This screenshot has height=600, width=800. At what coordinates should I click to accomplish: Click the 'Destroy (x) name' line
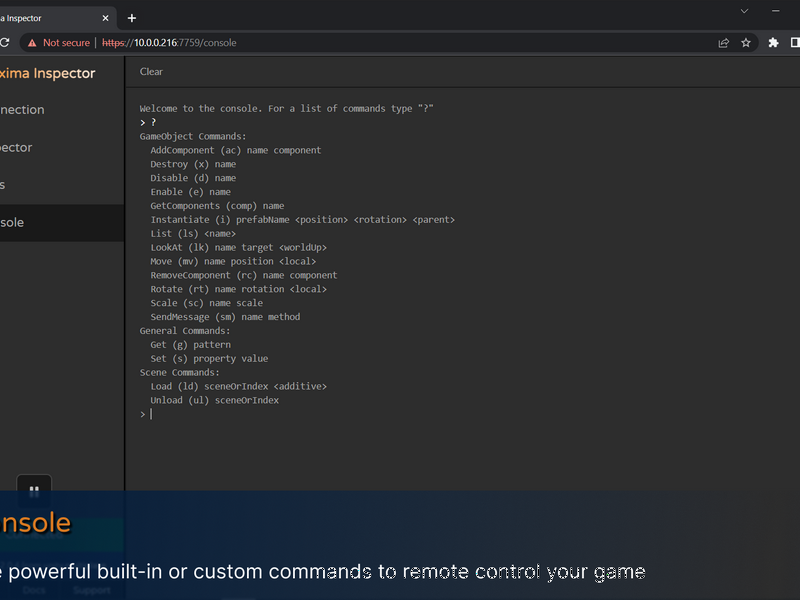tap(193, 164)
